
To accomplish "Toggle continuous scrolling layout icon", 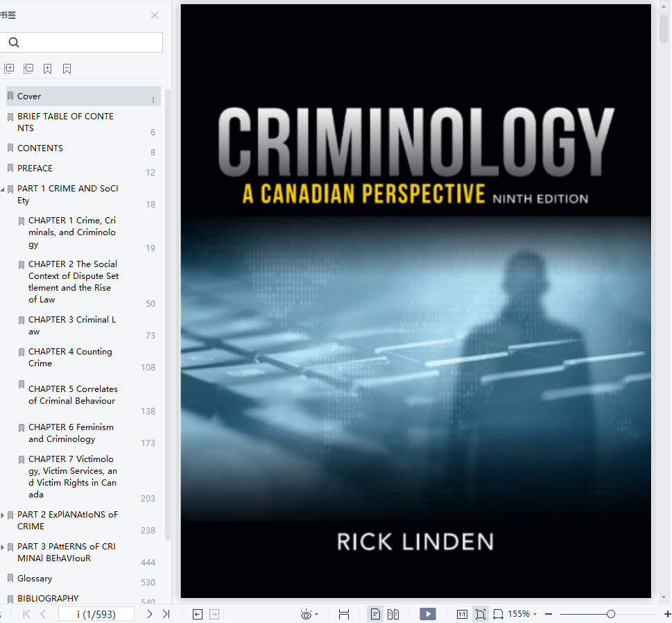I will coord(344,615).
